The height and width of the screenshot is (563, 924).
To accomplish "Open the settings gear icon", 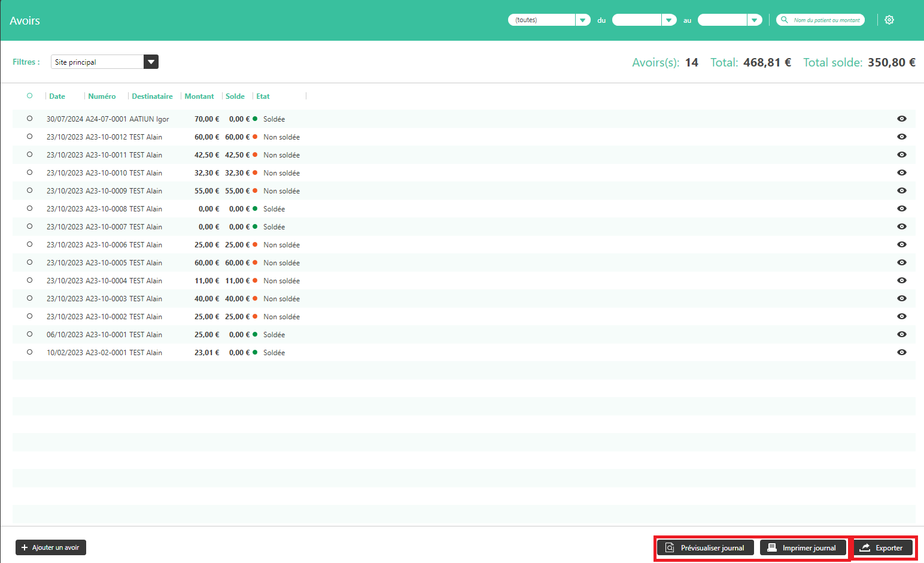I will (889, 20).
